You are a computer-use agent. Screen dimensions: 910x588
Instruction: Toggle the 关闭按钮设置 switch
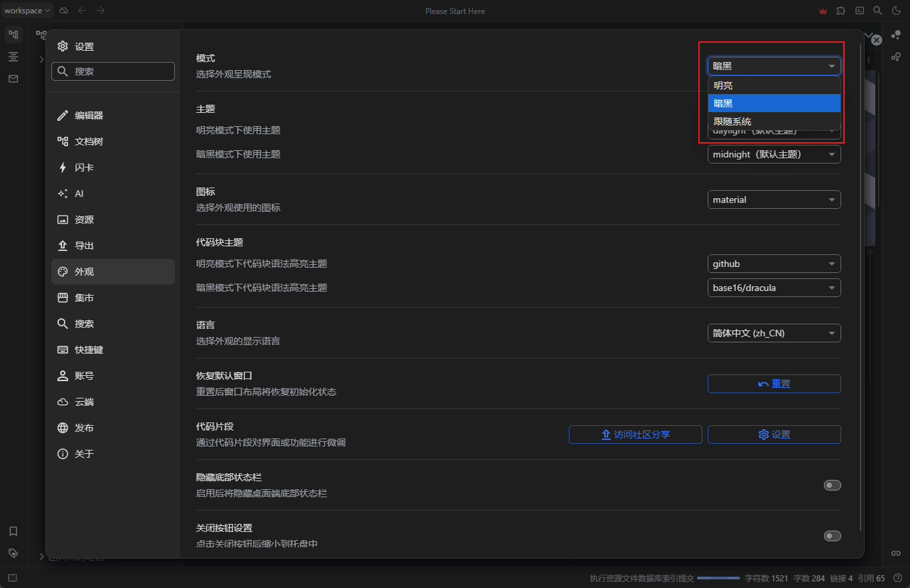pos(832,536)
